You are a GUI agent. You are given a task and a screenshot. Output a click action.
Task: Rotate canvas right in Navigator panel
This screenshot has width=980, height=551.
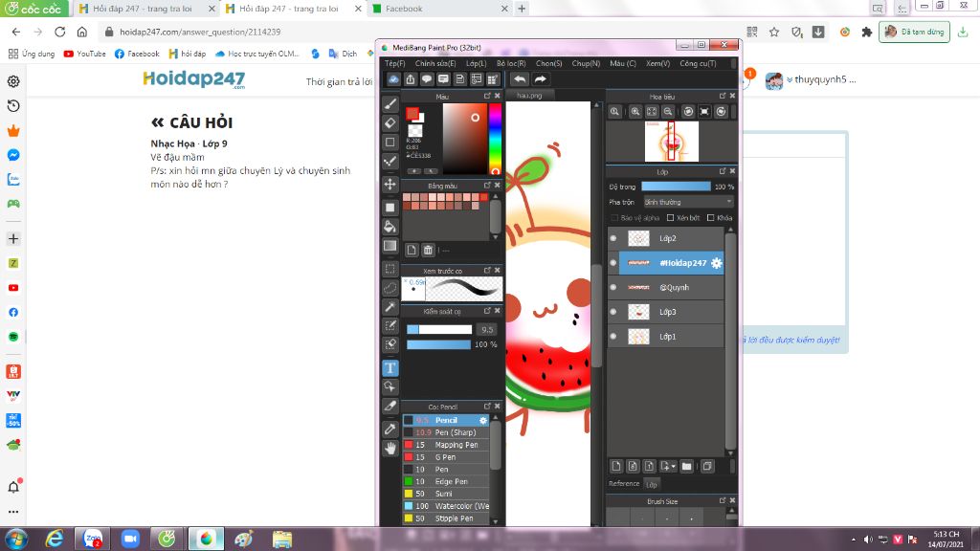click(721, 111)
